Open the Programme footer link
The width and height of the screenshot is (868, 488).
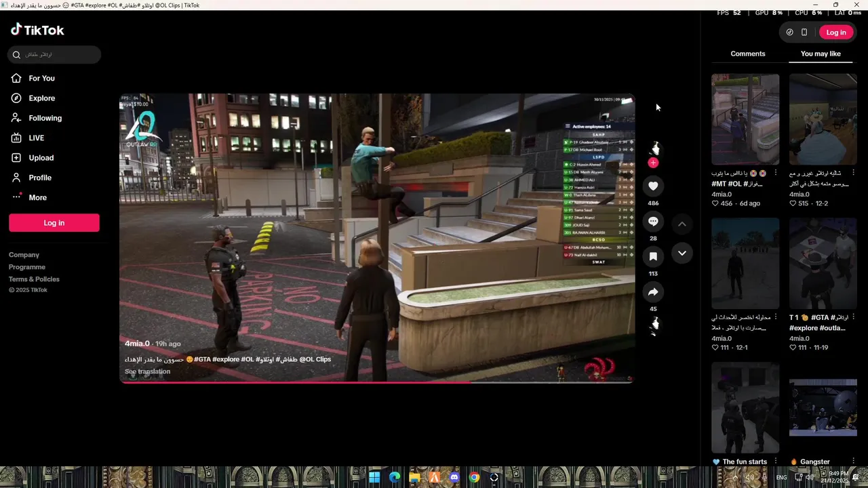(27, 267)
